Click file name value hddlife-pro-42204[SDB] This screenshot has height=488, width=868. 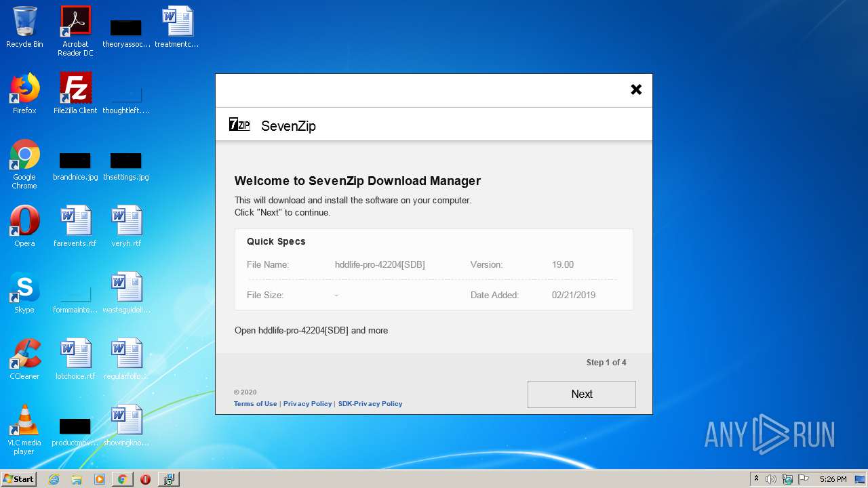pyautogui.click(x=380, y=264)
